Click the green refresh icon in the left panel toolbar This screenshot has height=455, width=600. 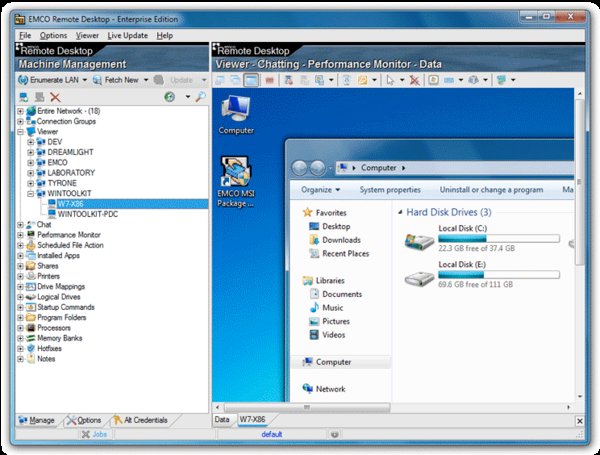tap(170, 96)
